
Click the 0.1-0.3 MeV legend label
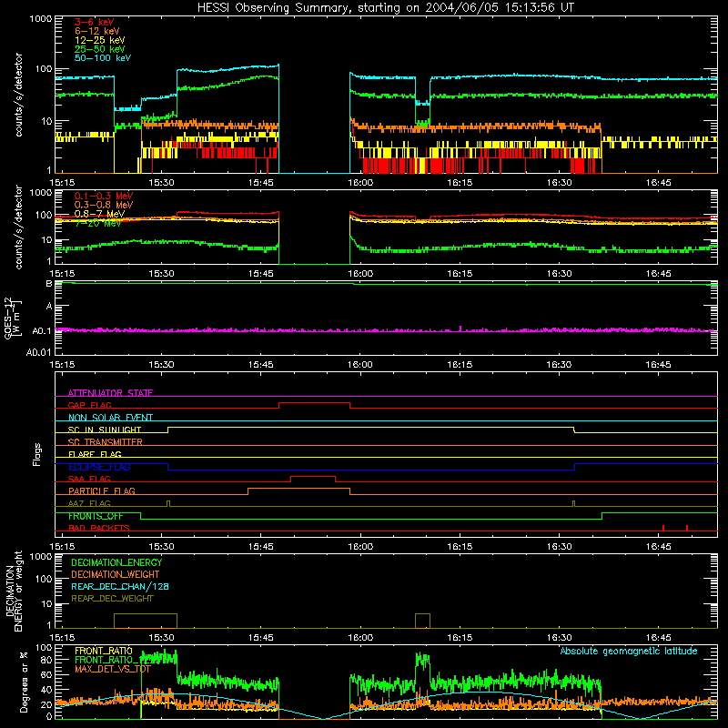(104, 196)
